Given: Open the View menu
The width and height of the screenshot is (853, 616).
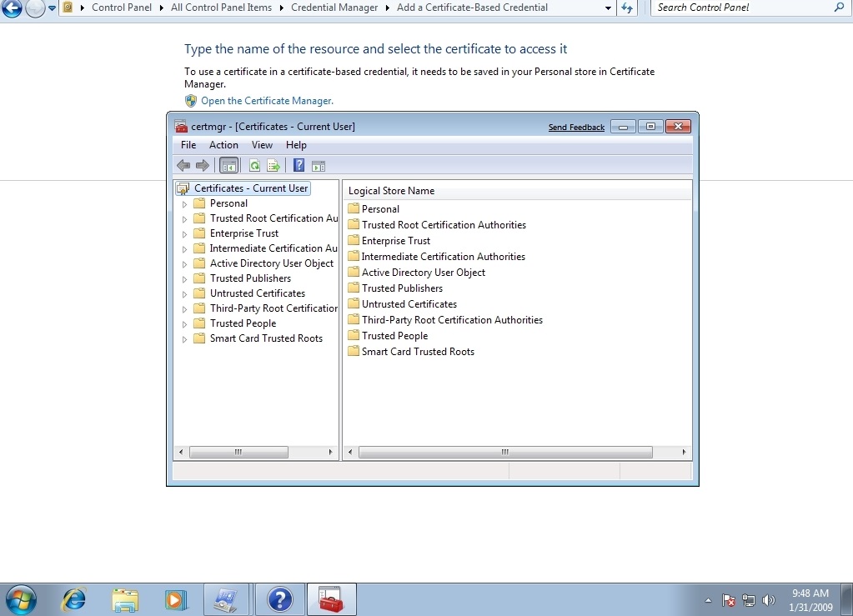Looking at the screenshot, I should (x=262, y=145).
